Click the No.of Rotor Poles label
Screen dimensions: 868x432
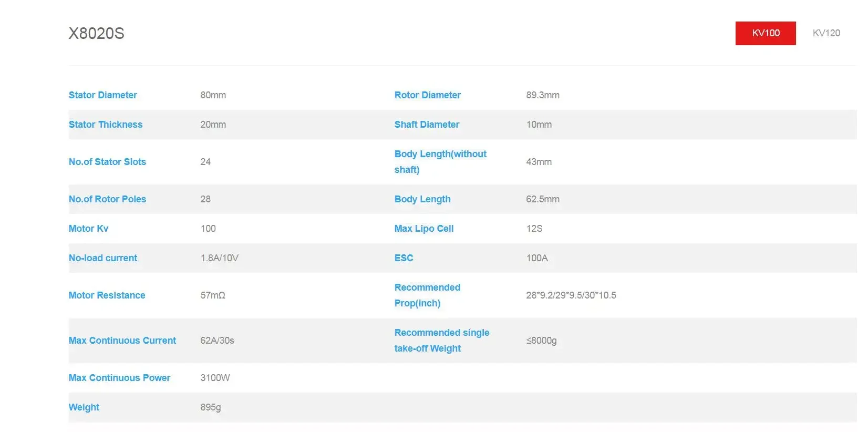(107, 199)
